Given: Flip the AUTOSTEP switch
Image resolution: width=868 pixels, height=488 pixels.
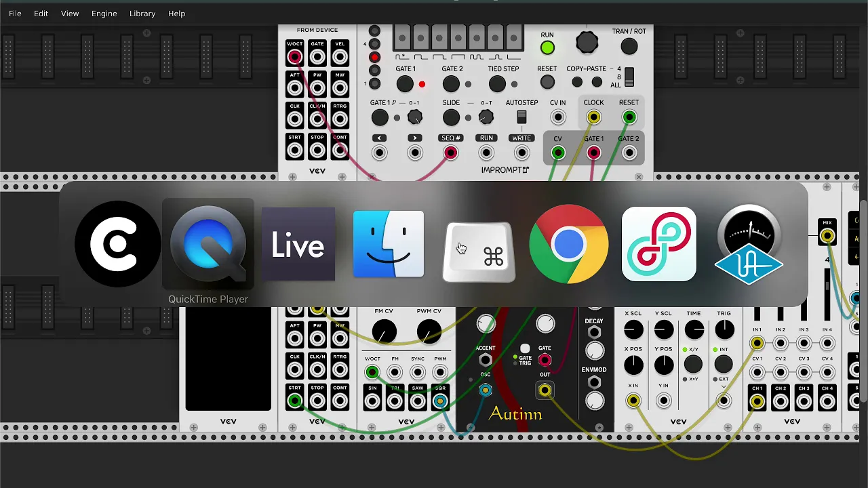Looking at the screenshot, I should (521, 117).
